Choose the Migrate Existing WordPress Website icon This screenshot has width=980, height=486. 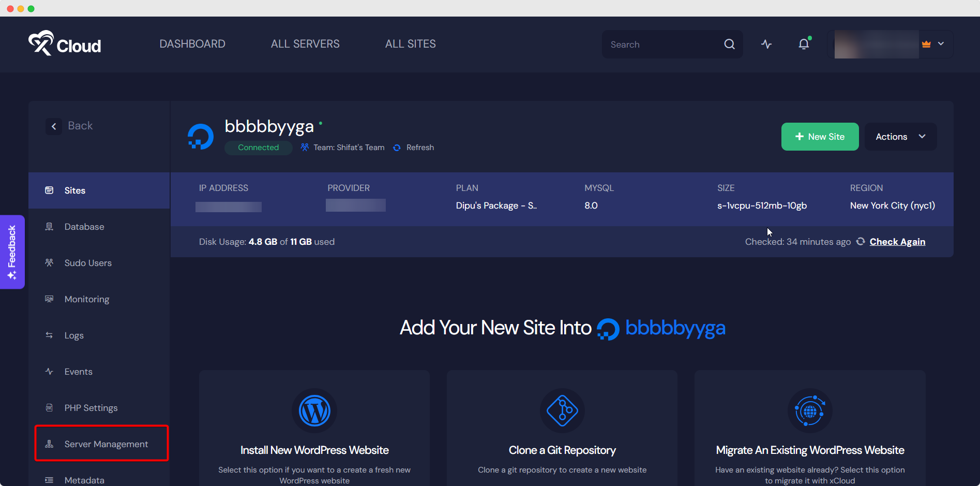[x=810, y=411]
